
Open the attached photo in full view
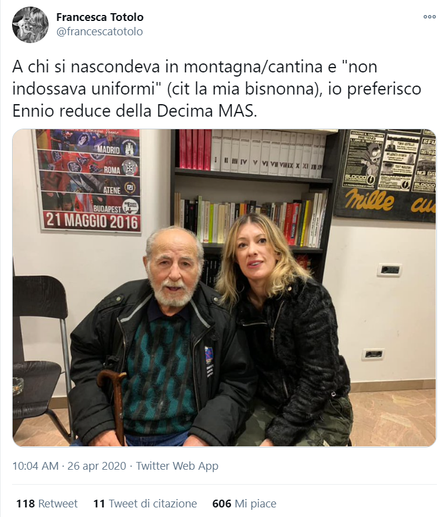click(x=224, y=288)
